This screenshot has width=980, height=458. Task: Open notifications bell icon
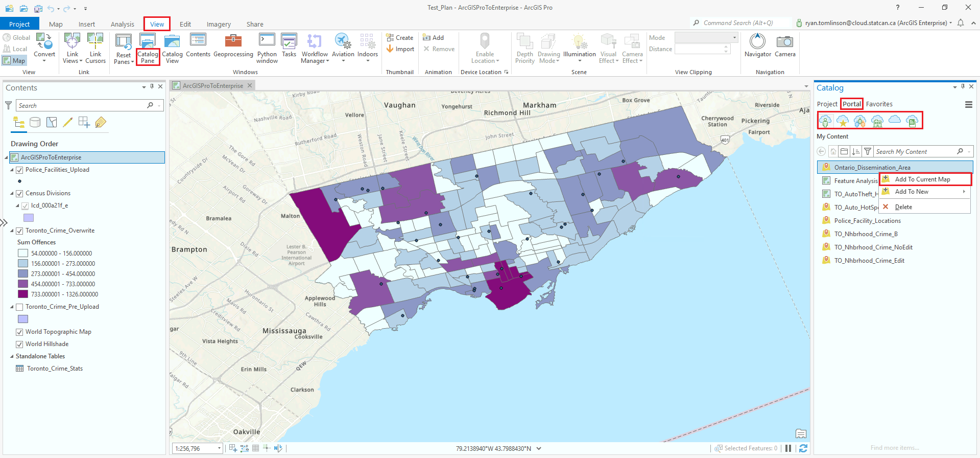click(961, 23)
